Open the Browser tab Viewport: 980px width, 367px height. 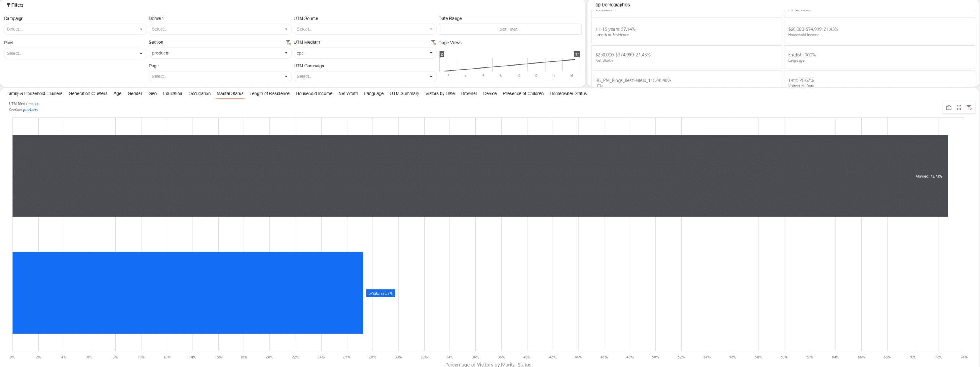tap(469, 93)
